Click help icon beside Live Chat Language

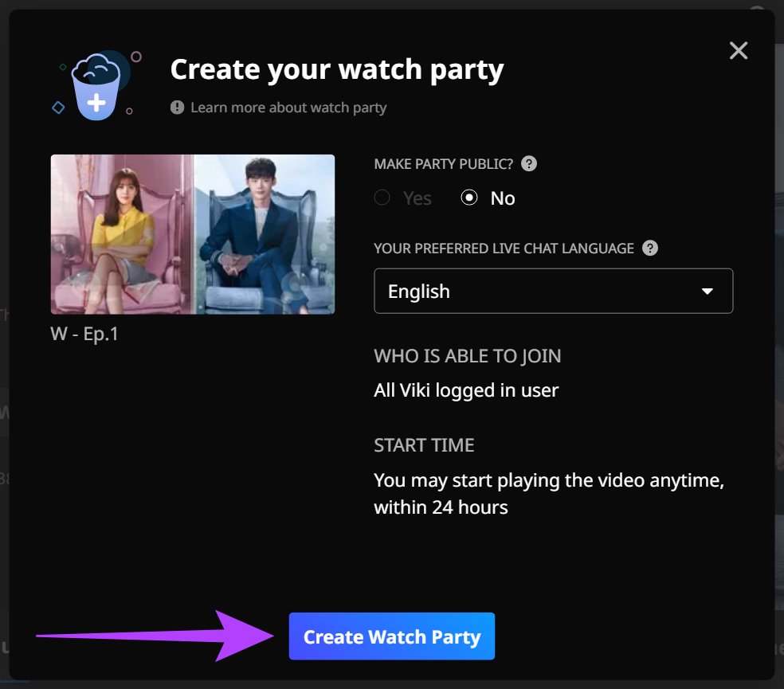pyautogui.click(x=650, y=248)
